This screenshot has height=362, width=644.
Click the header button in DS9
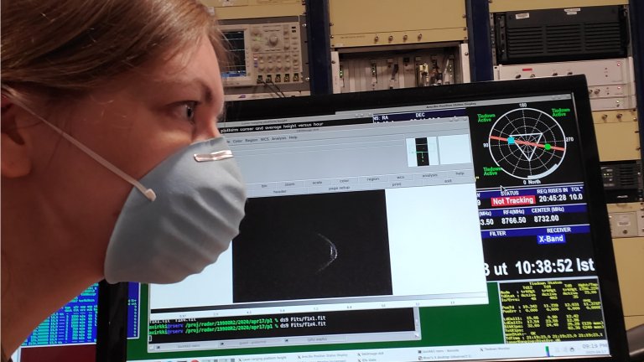click(279, 191)
